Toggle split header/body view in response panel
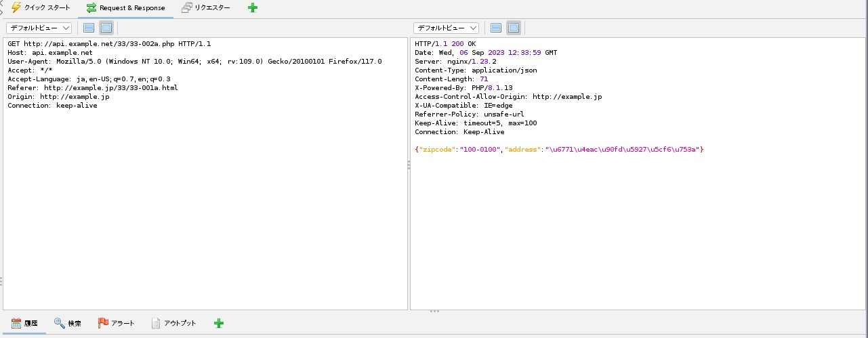The image size is (868, 338). (496, 28)
